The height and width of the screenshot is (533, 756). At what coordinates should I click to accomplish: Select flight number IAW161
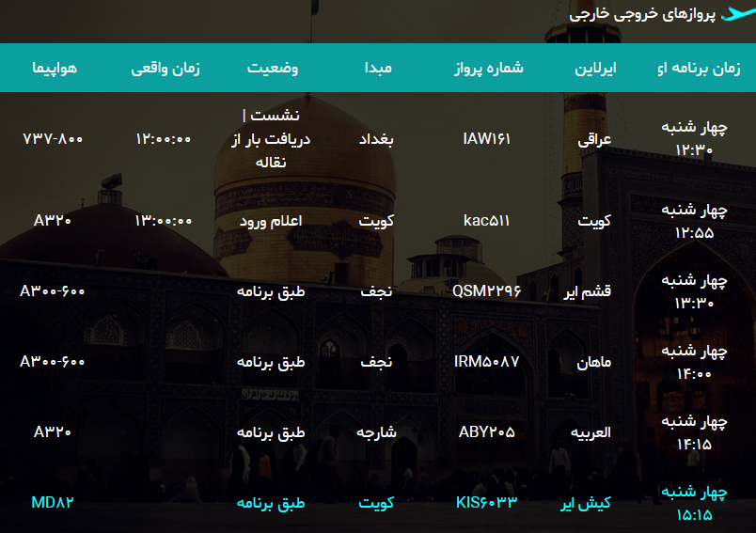point(486,139)
